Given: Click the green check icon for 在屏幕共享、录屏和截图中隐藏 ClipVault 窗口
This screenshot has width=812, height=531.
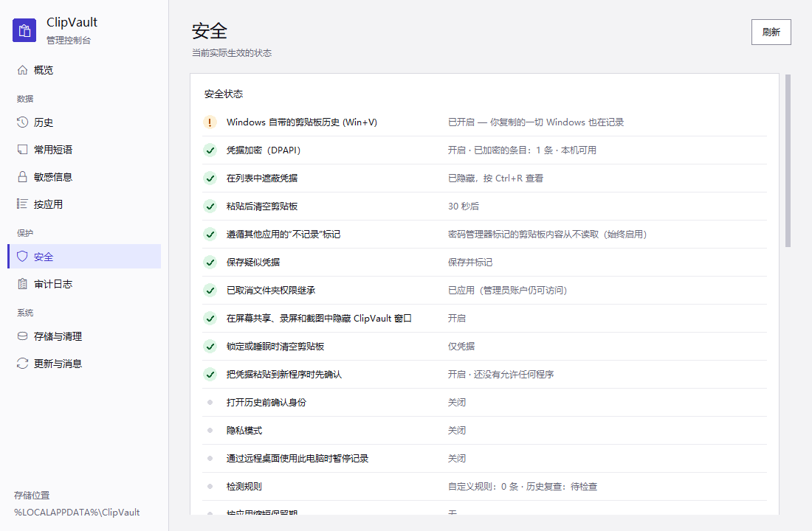Looking at the screenshot, I should [210, 318].
